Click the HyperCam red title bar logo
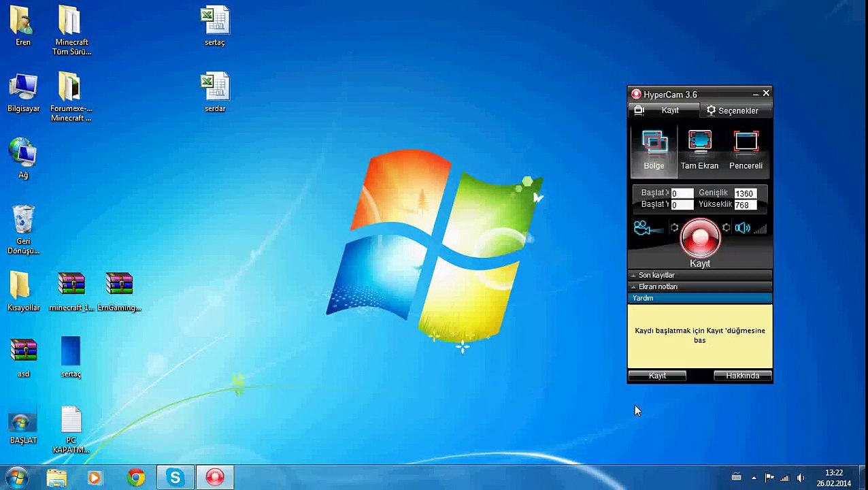 (x=636, y=95)
